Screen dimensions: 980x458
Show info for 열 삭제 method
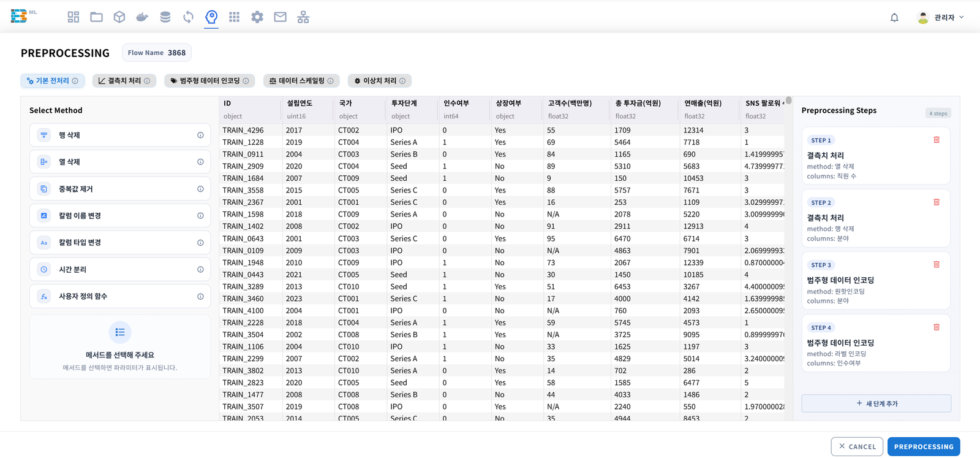(200, 162)
